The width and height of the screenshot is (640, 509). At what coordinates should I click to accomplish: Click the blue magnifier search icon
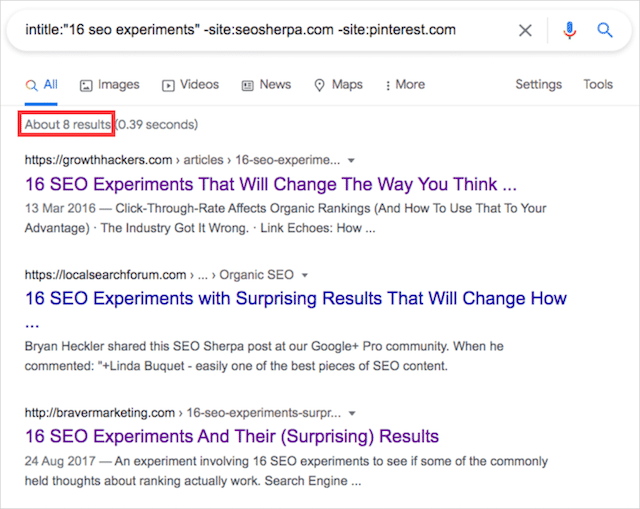(x=604, y=30)
